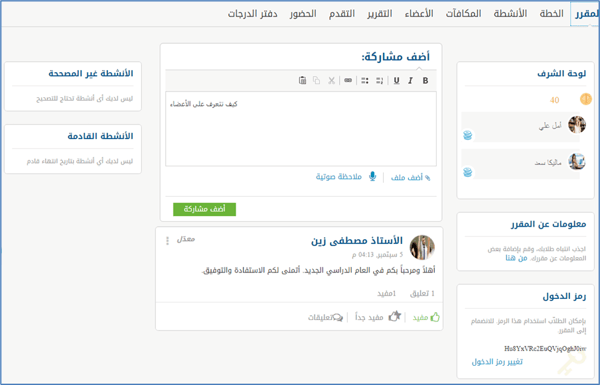
Task: Click the coins icon next to ماليكا سعد
Action: [x=468, y=172]
